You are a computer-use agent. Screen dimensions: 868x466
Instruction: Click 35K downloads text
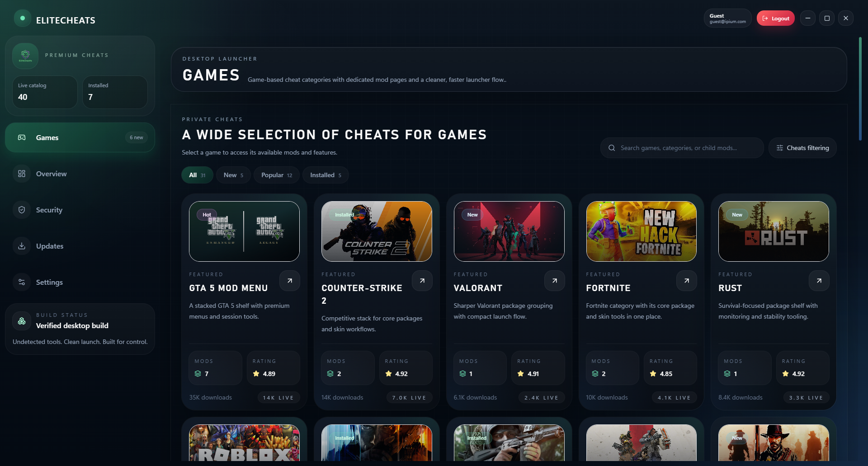pyautogui.click(x=210, y=397)
